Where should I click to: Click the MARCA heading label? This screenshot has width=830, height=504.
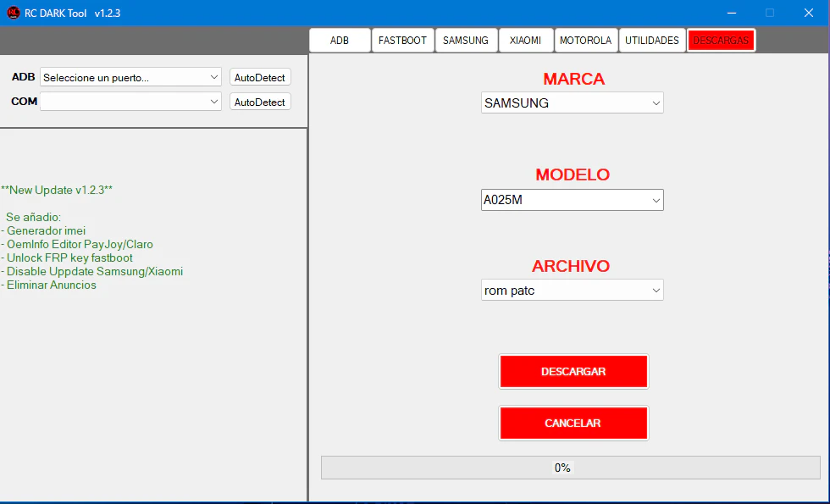(574, 79)
